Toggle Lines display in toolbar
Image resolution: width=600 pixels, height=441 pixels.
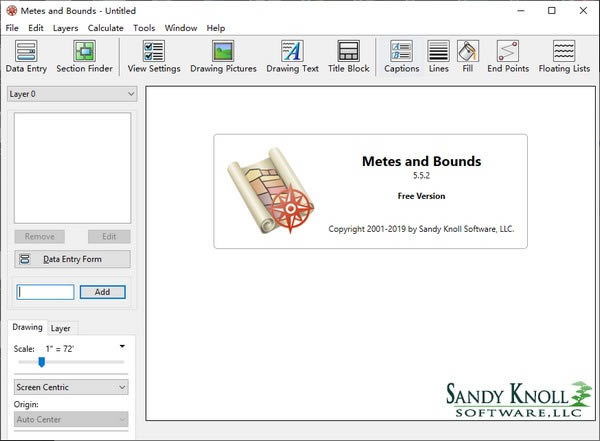438,57
